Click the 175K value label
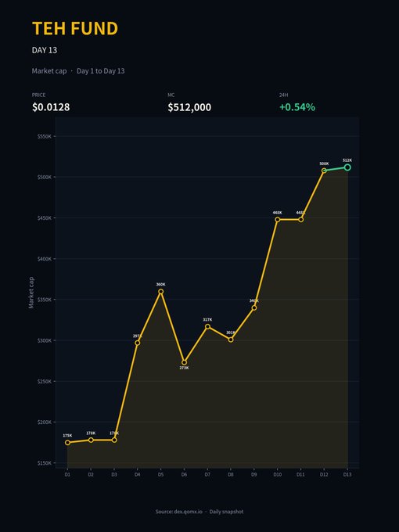Image resolution: width=399 pixels, height=532 pixels. 67,435
